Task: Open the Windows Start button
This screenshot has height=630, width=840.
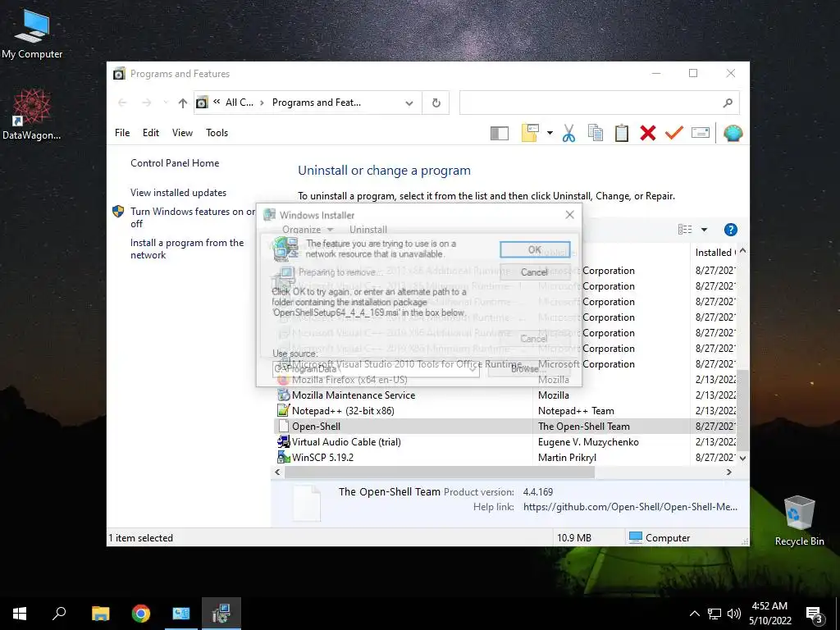Action: [20, 614]
